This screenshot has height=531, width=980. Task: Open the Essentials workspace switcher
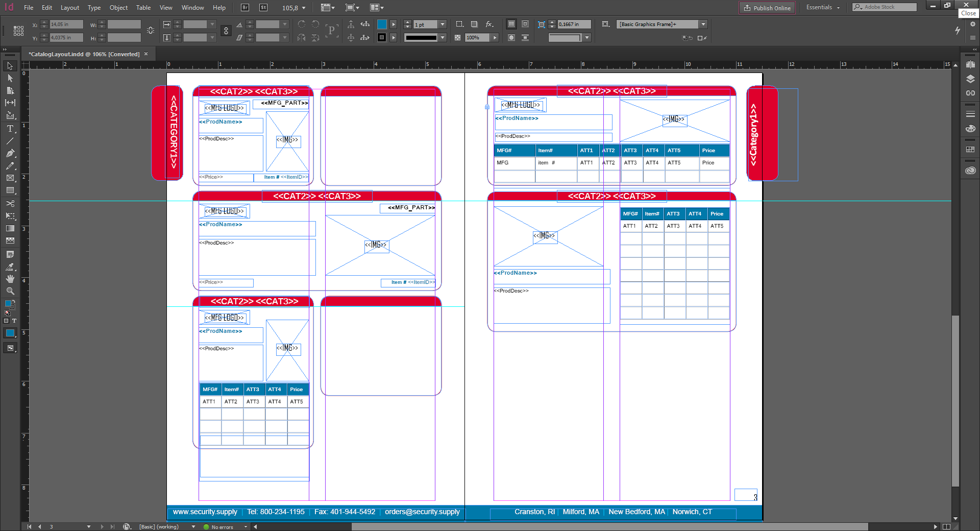pos(822,8)
